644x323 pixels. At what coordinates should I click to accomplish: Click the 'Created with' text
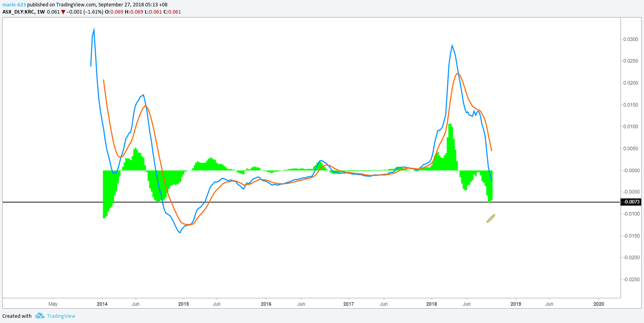coord(17,316)
